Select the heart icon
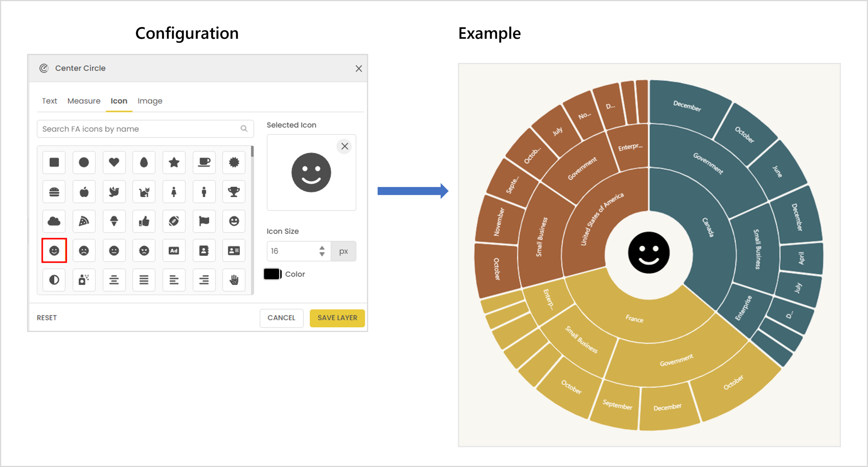 point(114,162)
